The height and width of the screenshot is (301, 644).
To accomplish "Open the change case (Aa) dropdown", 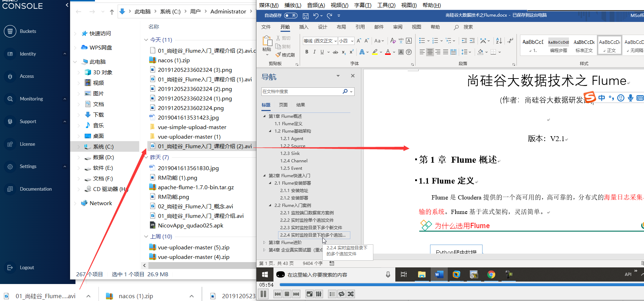I will [379, 41].
